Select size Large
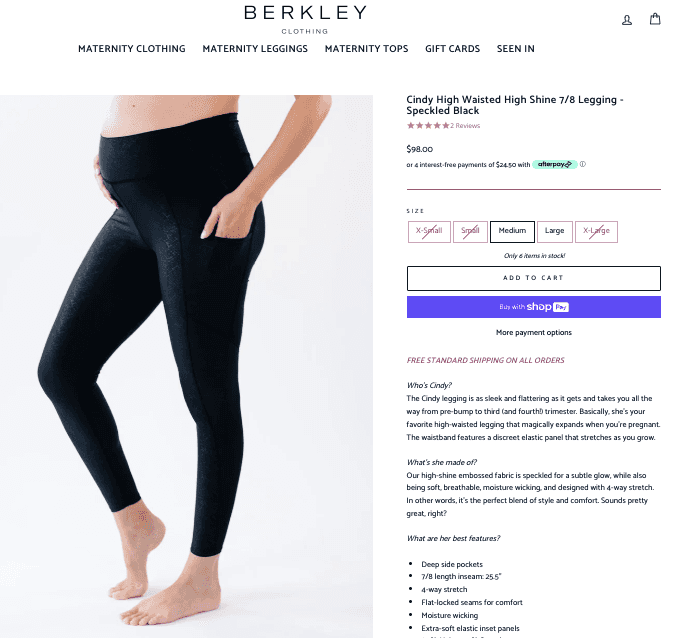This screenshot has height=638, width=677. point(555,232)
